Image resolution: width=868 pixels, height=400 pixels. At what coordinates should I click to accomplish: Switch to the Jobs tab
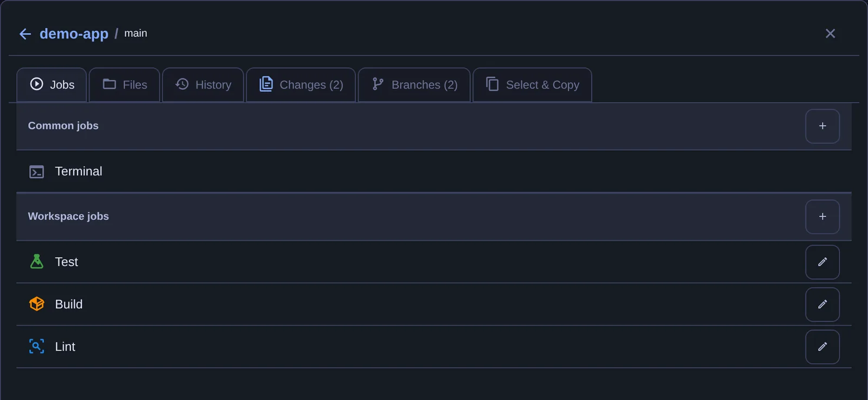(52, 85)
